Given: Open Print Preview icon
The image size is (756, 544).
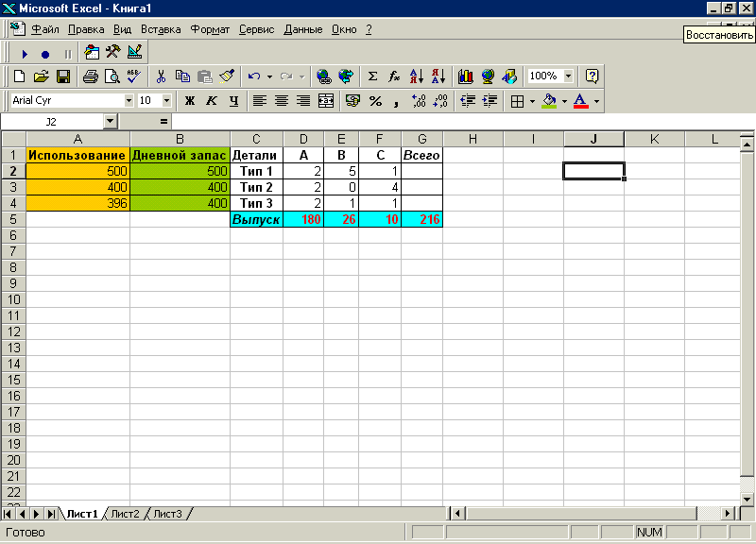Looking at the screenshot, I should pyautogui.click(x=112, y=76).
